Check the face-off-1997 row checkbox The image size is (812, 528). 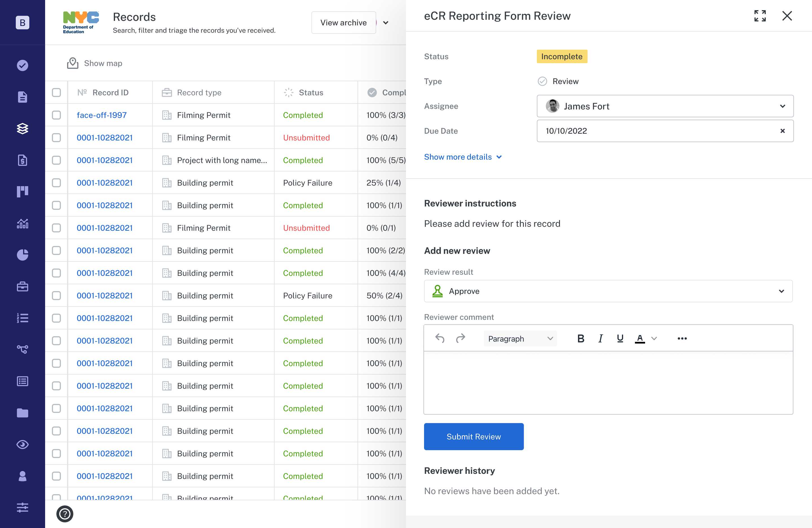pos(56,115)
